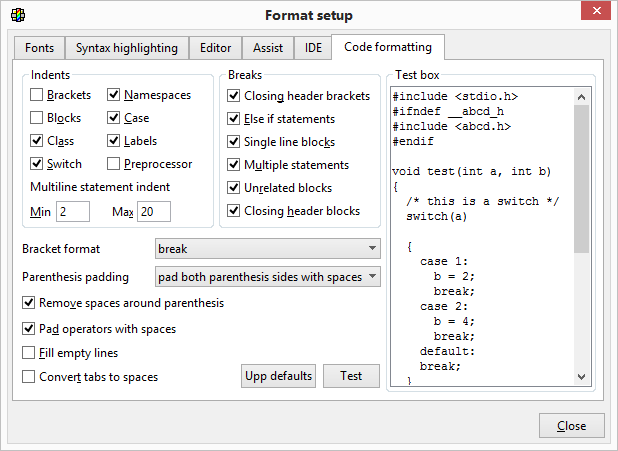Click the Min indent input field
Image resolution: width=618 pixels, height=451 pixels.
pos(73,212)
